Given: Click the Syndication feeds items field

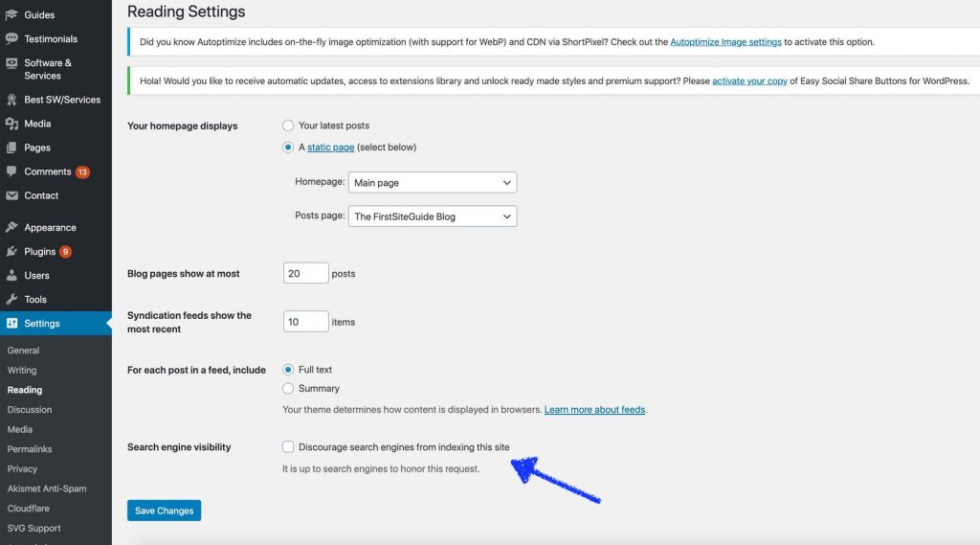Looking at the screenshot, I should coord(305,322).
